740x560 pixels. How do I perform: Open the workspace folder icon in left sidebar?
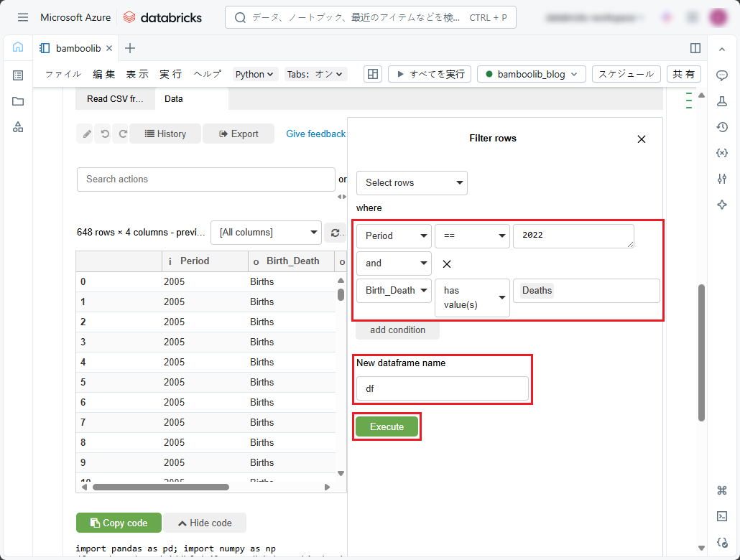(18, 101)
